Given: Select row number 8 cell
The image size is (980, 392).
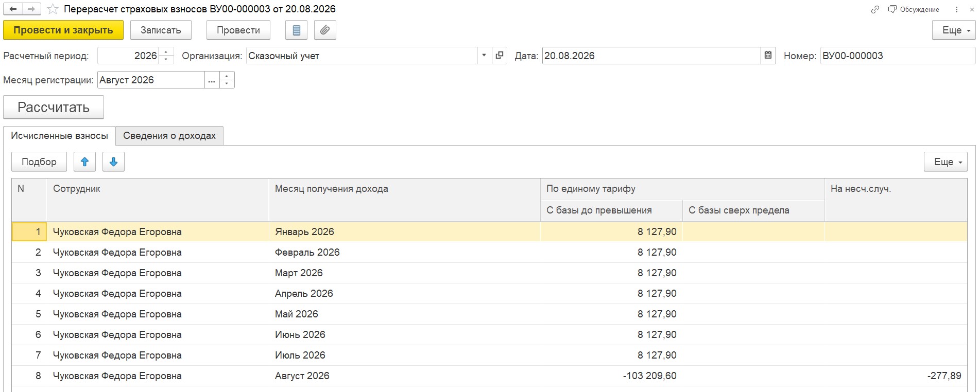Looking at the screenshot, I should click(x=29, y=376).
